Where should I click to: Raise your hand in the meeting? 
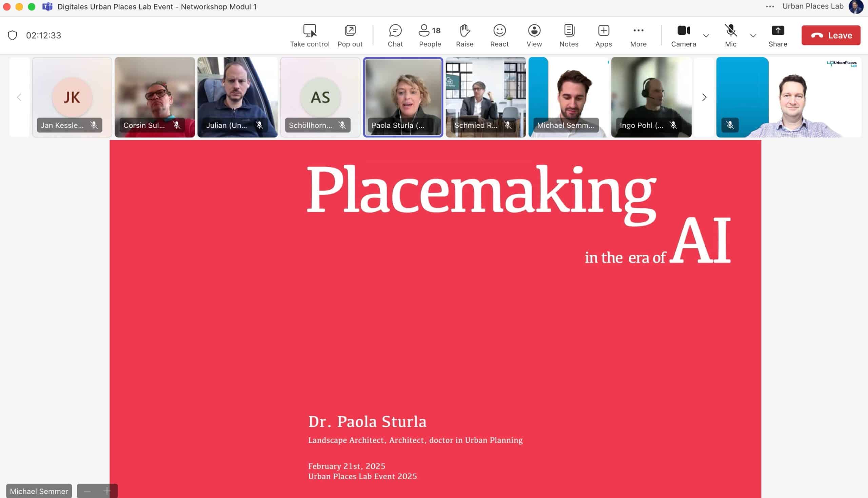[x=465, y=35]
